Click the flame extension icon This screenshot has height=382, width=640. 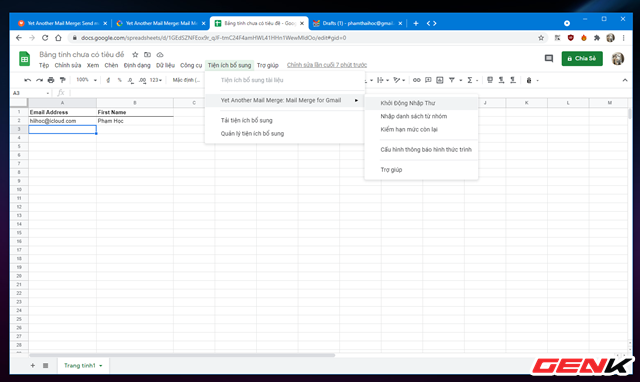click(584, 38)
